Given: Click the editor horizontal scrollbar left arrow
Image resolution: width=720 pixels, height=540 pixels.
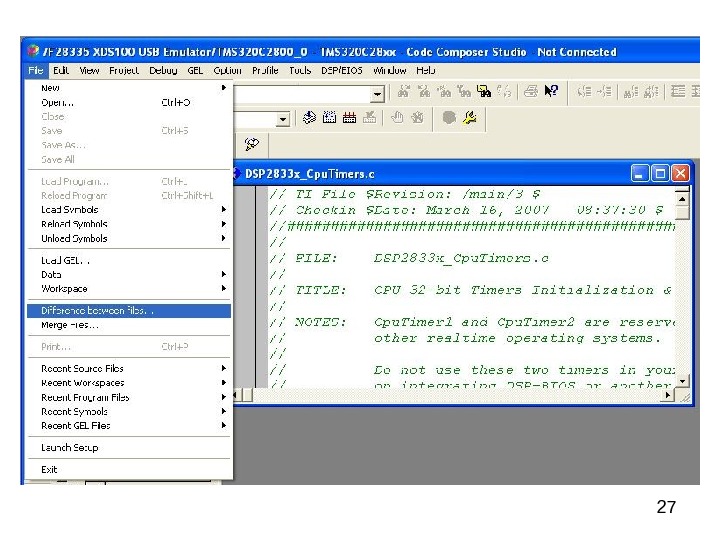Looking at the screenshot, I should (x=236, y=395).
